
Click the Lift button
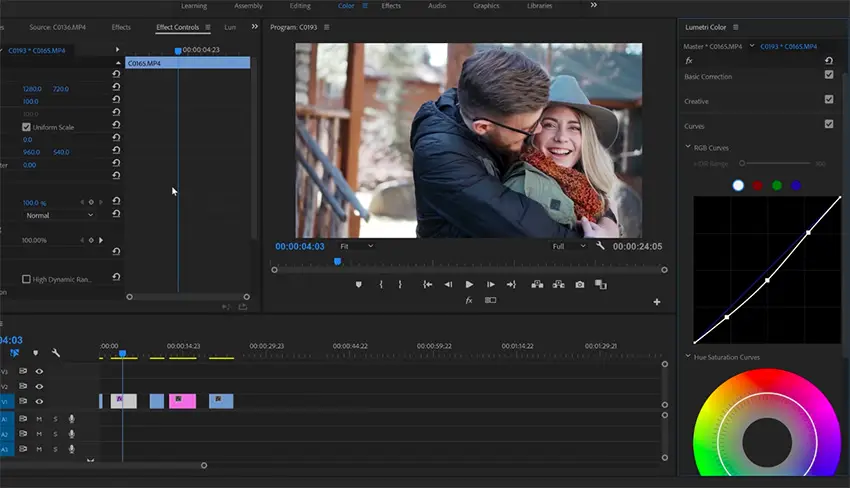coord(537,285)
